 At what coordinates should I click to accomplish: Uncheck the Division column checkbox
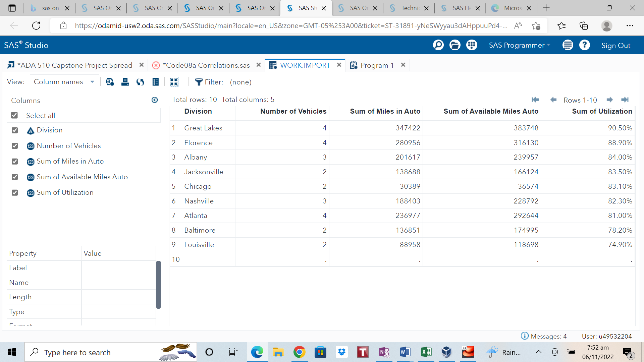click(14, 130)
